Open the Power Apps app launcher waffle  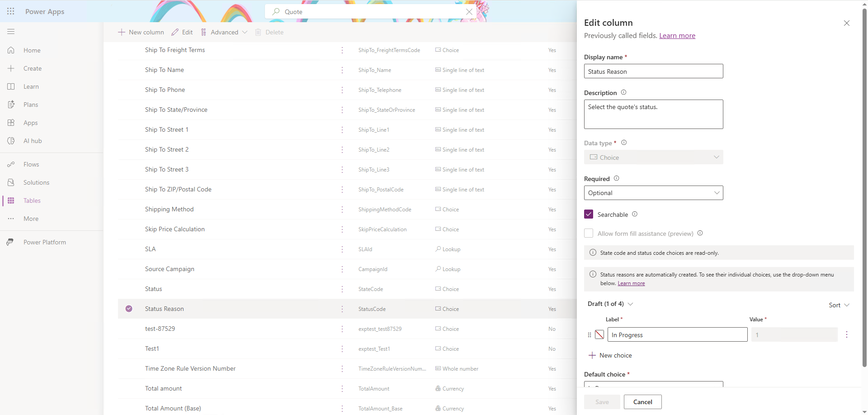pyautogui.click(x=11, y=11)
